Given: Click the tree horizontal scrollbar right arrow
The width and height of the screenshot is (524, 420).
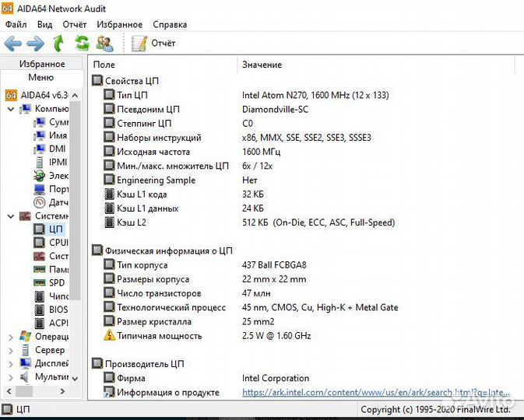Looking at the screenshot, I should click(62, 391).
